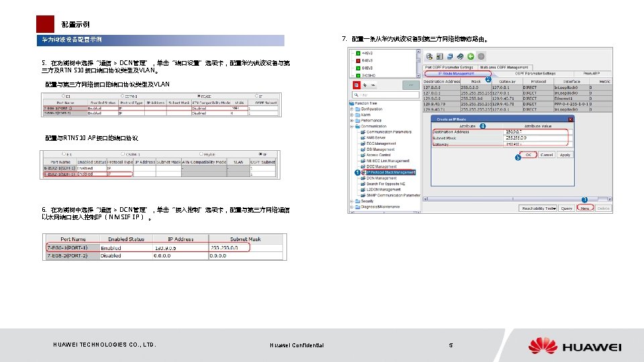Click the icon beside OSI Management
This screenshot has height=362, width=644.
point(363,149)
